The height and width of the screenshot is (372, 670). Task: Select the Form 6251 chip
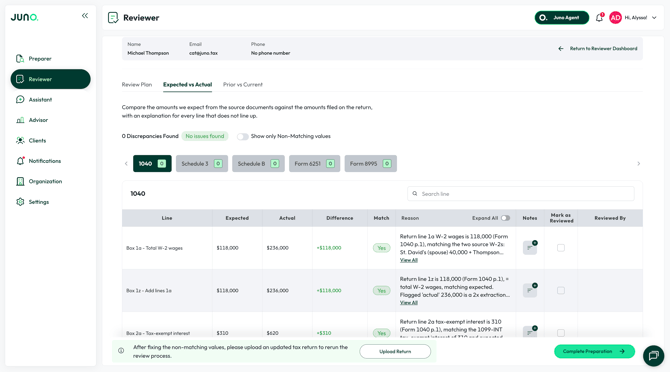314,164
